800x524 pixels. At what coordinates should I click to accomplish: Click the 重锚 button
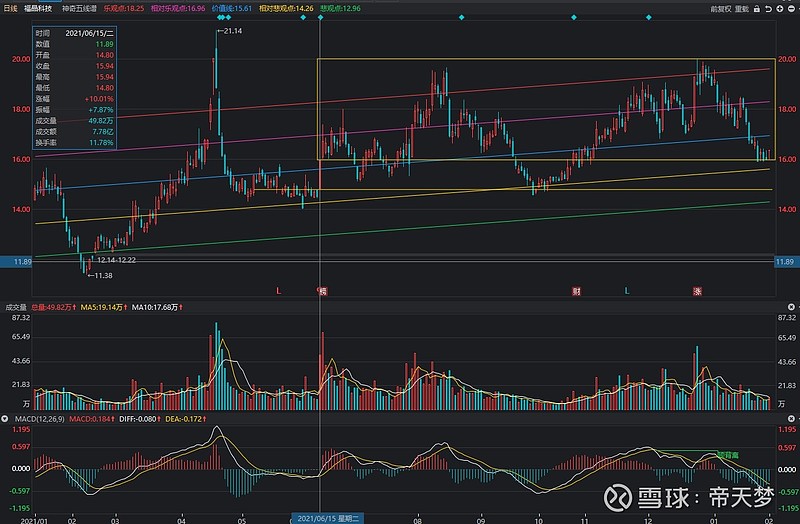pyautogui.click(x=742, y=7)
